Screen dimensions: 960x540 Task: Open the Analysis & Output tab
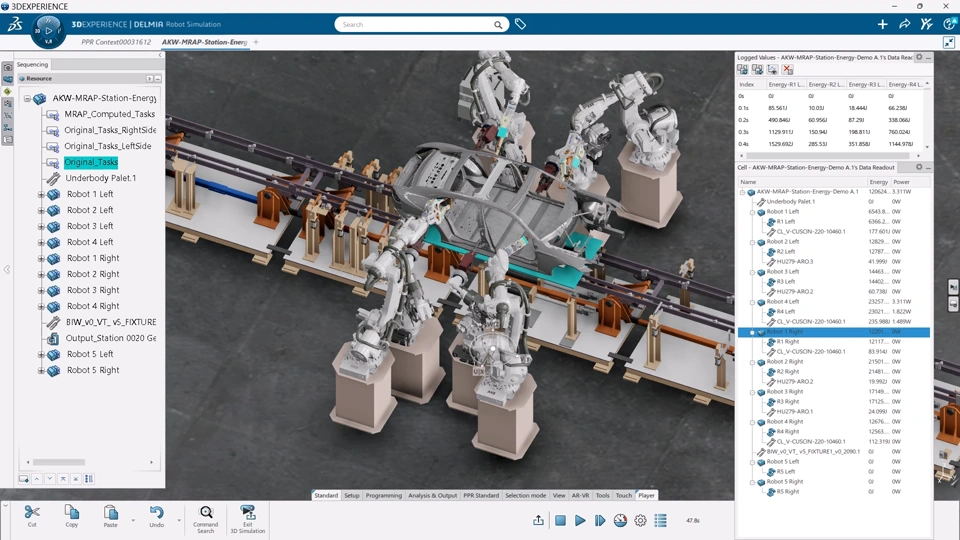(x=432, y=495)
